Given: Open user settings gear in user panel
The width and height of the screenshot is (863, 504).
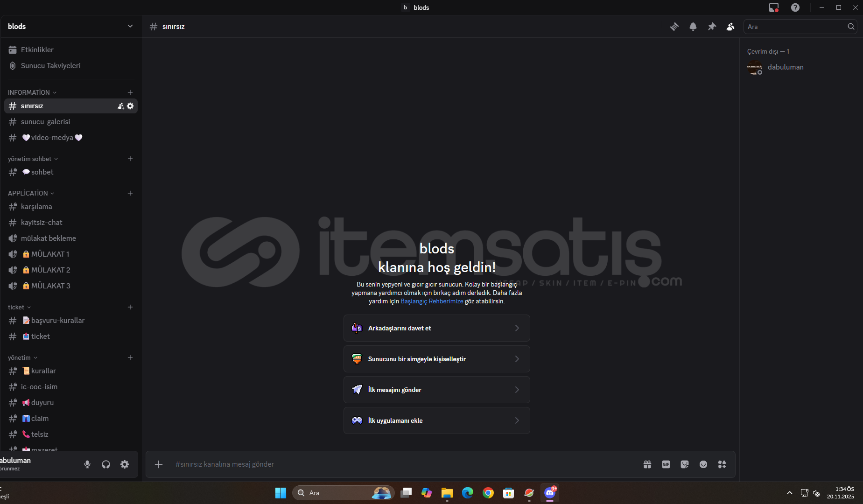Looking at the screenshot, I should point(125,464).
